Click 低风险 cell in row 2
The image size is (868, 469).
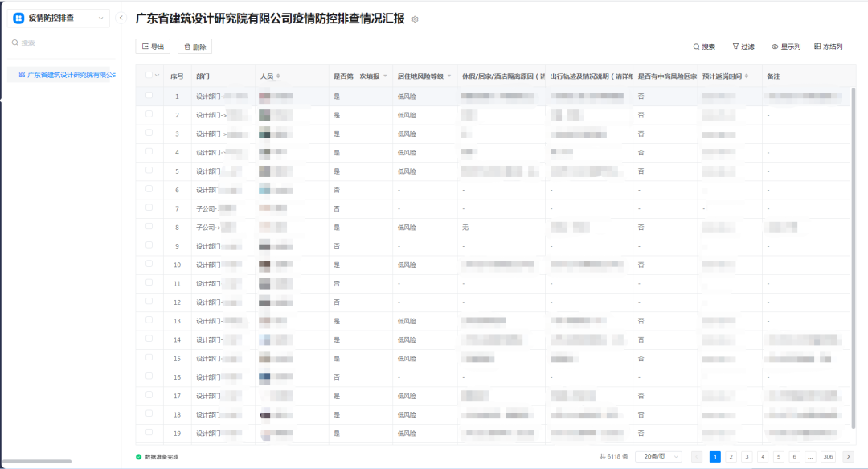[407, 115]
